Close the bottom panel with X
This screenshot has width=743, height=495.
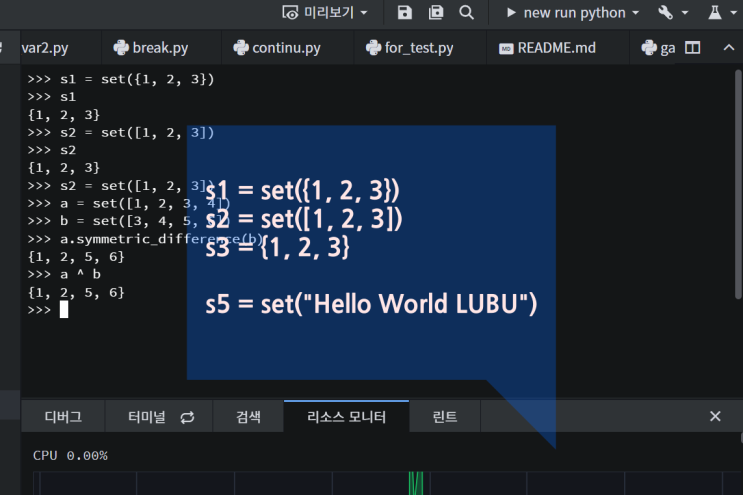click(715, 416)
